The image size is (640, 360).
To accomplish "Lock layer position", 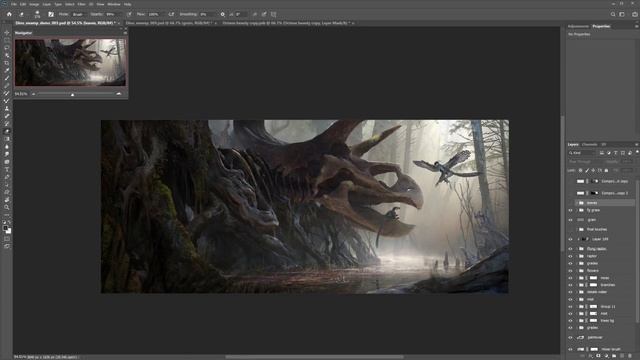I will pyautogui.click(x=593, y=170).
